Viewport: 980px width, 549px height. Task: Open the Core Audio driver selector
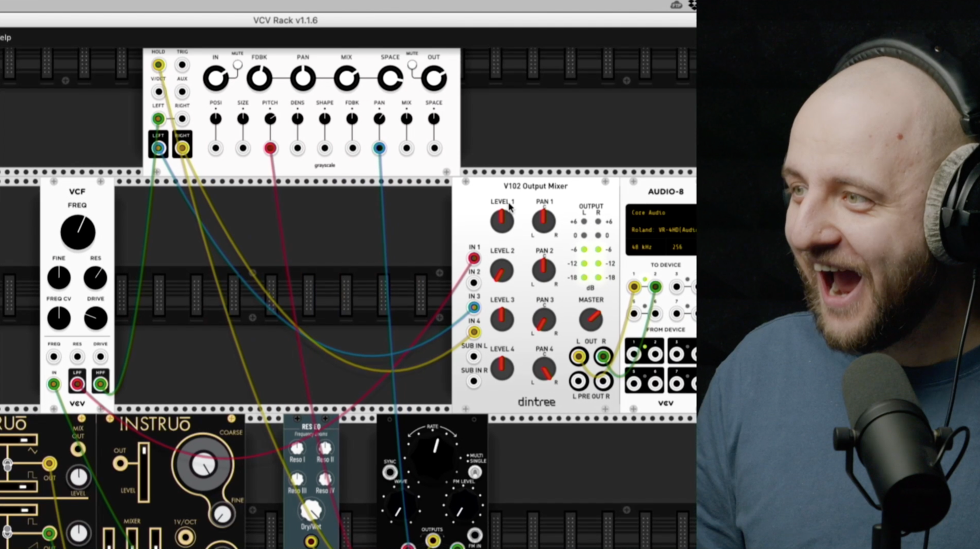pyautogui.click(x=661, y=213)
